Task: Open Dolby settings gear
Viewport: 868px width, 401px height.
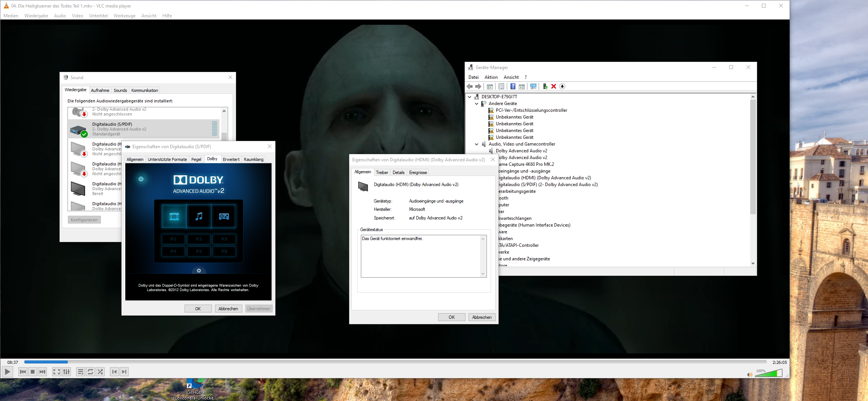Action: point(199,270)
